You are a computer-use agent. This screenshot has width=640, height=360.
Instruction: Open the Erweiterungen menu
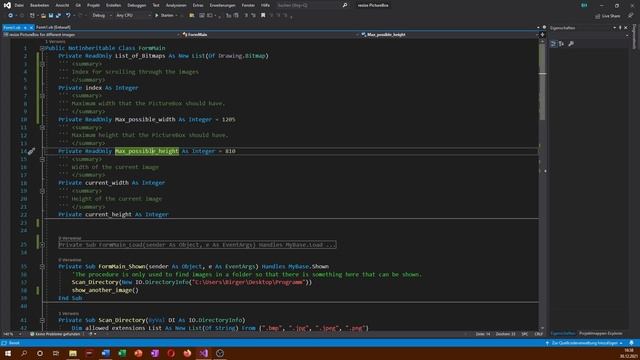tap(222, 5)
